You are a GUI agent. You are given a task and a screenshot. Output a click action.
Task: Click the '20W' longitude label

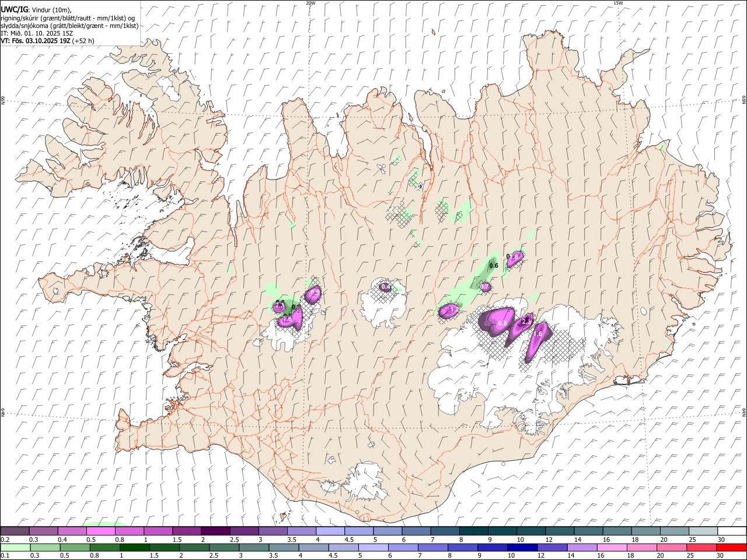coord(310,3)
